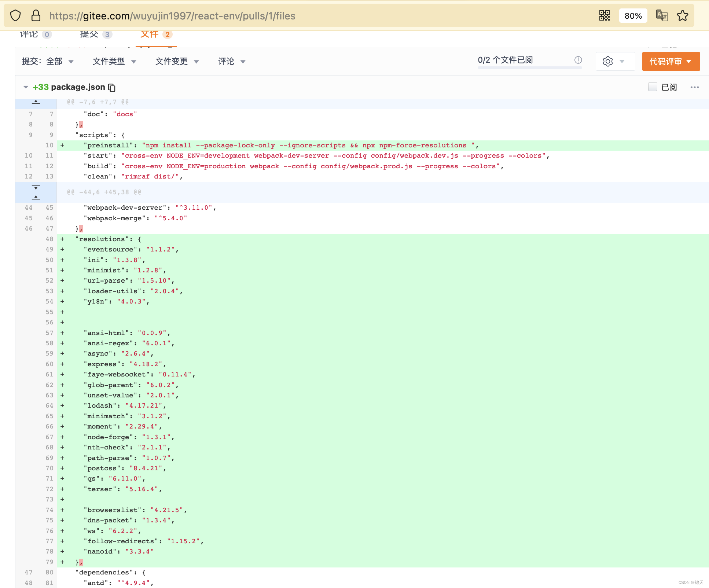Check the 已阅 checkbox for package.json

click(x=653, y=87)
